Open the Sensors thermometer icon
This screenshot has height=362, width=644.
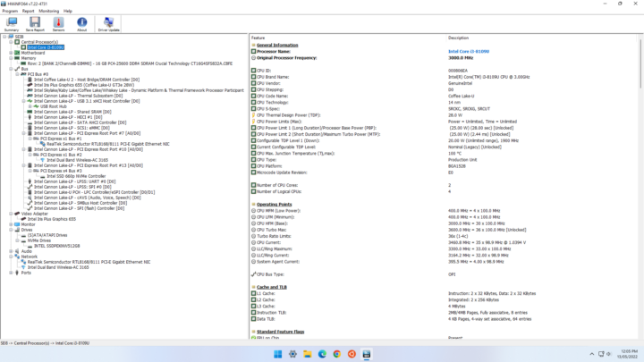click(58, 24)
